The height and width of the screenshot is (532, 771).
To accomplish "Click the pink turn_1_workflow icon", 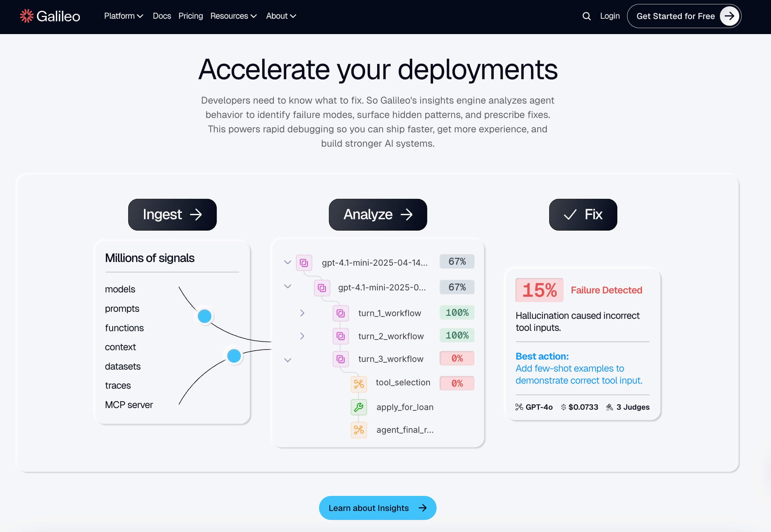I will [340, 313].
